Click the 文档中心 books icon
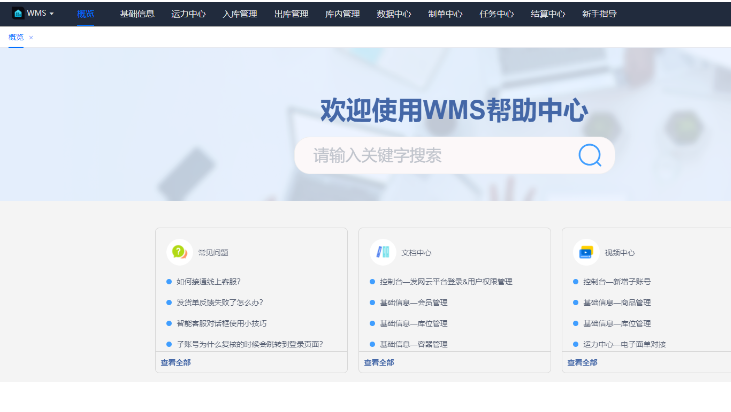Screen dimensions: 731x412 pyautogui.click(x=383, y=252)
